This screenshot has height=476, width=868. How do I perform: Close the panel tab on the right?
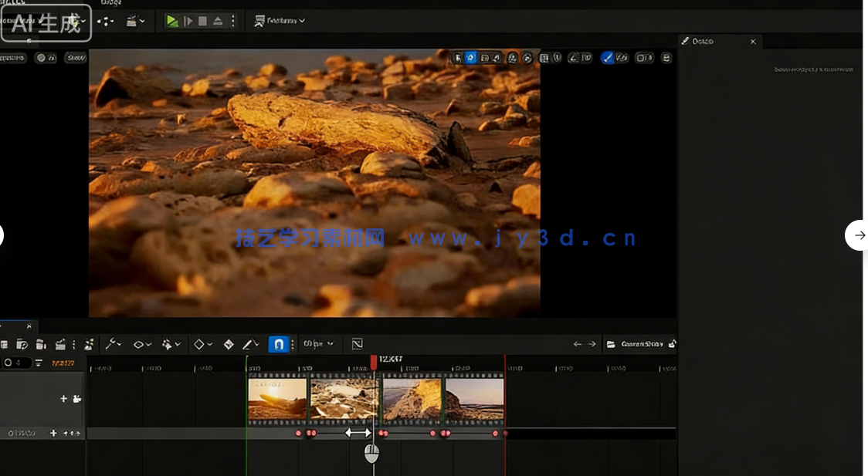point(753,42)
